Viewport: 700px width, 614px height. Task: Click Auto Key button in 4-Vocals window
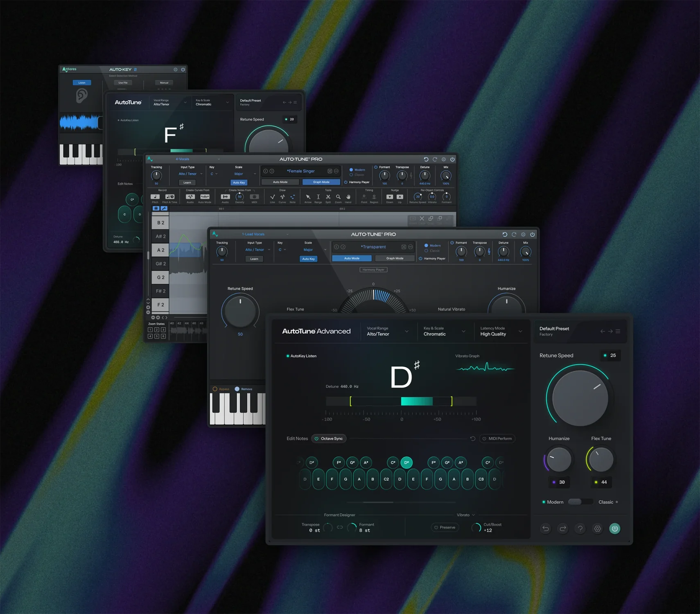239,183
